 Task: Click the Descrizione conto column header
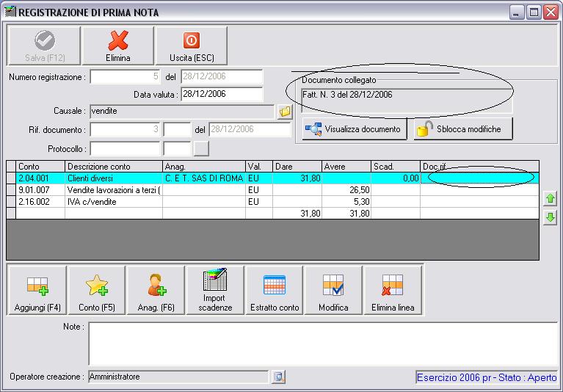click(114, 167)
